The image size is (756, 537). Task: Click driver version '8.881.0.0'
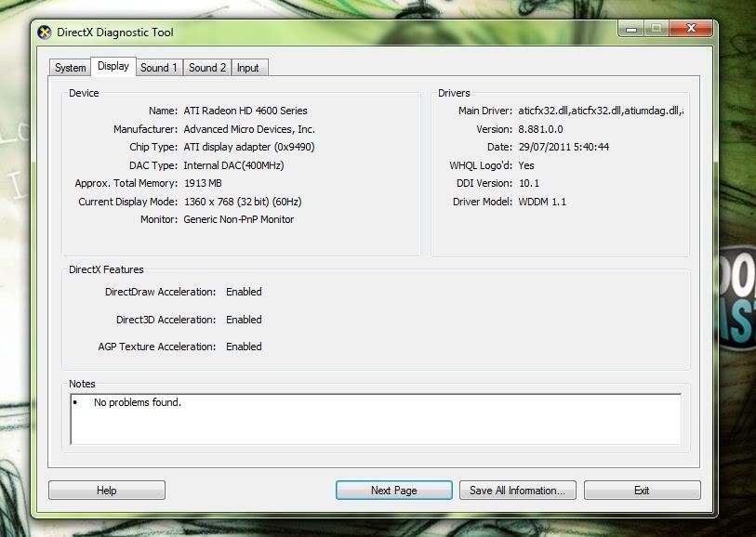coord(540,129)
